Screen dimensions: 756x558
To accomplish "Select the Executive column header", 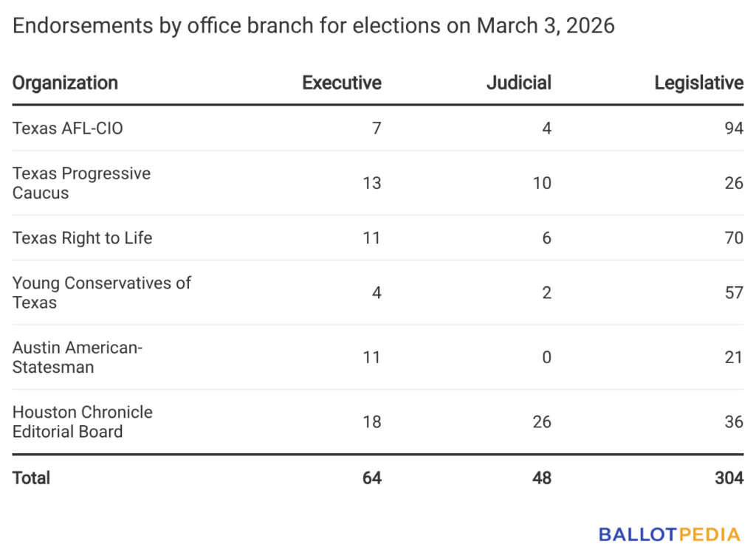I will point(342,83).
